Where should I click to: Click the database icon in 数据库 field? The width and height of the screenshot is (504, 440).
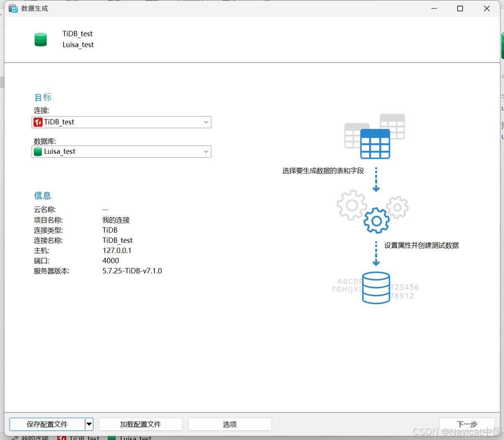click(x=38, y=151)
